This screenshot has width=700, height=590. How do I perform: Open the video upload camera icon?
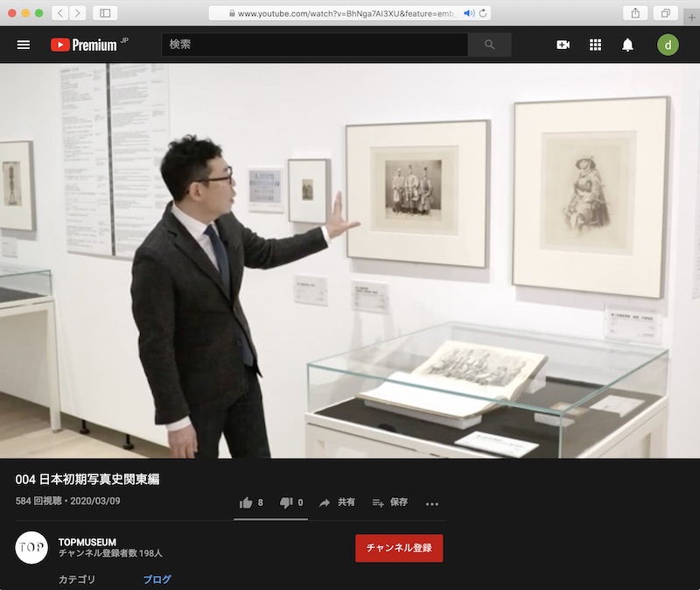click(x=562, y=44)
